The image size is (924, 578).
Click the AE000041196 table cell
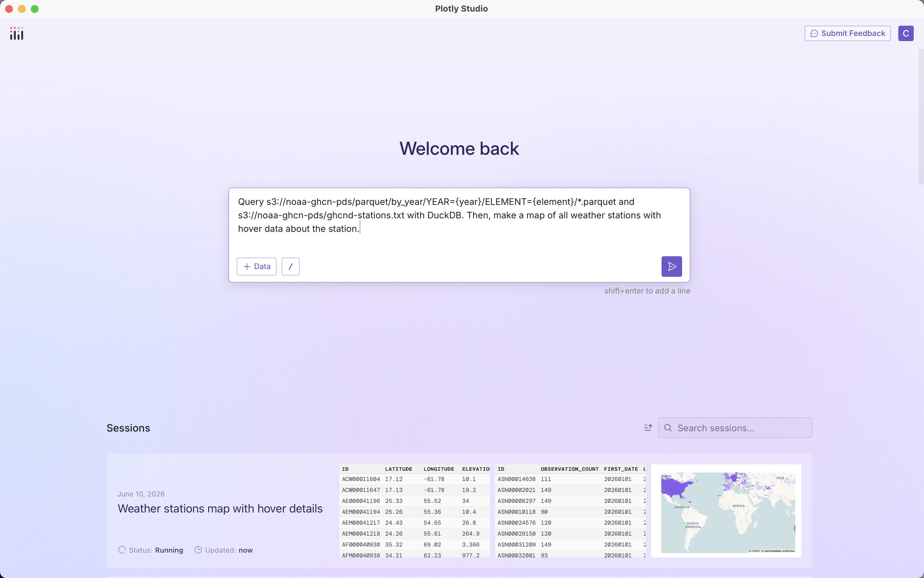(361, 501)
